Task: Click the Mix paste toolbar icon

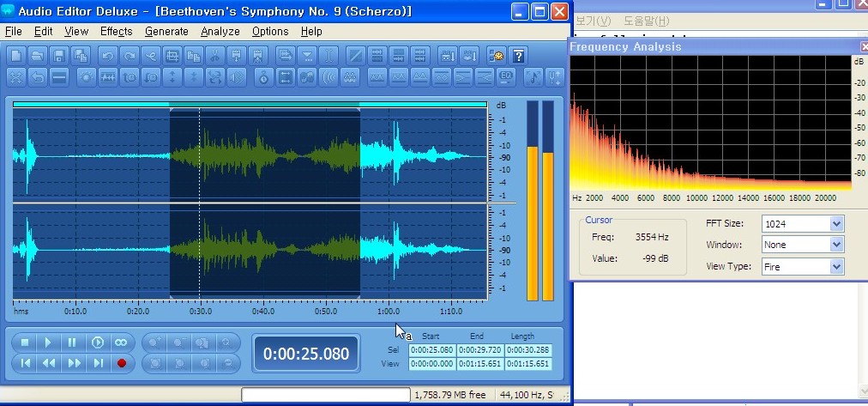Action: 257,56
